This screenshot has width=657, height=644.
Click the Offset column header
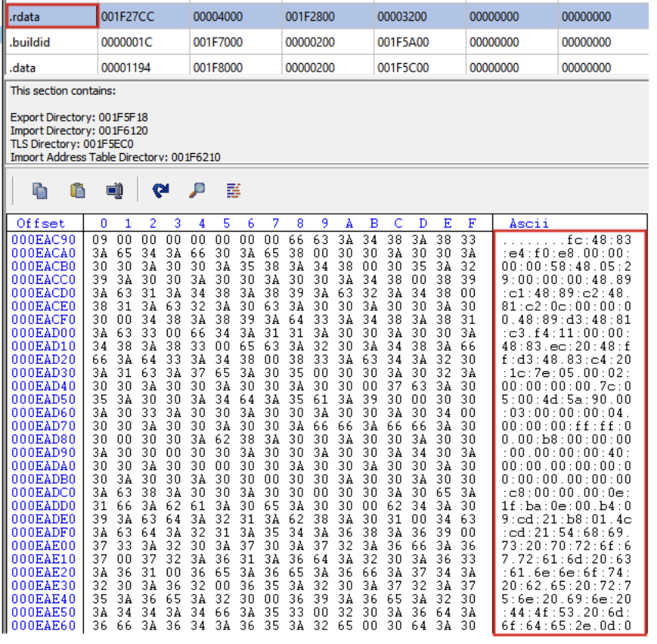41,223
